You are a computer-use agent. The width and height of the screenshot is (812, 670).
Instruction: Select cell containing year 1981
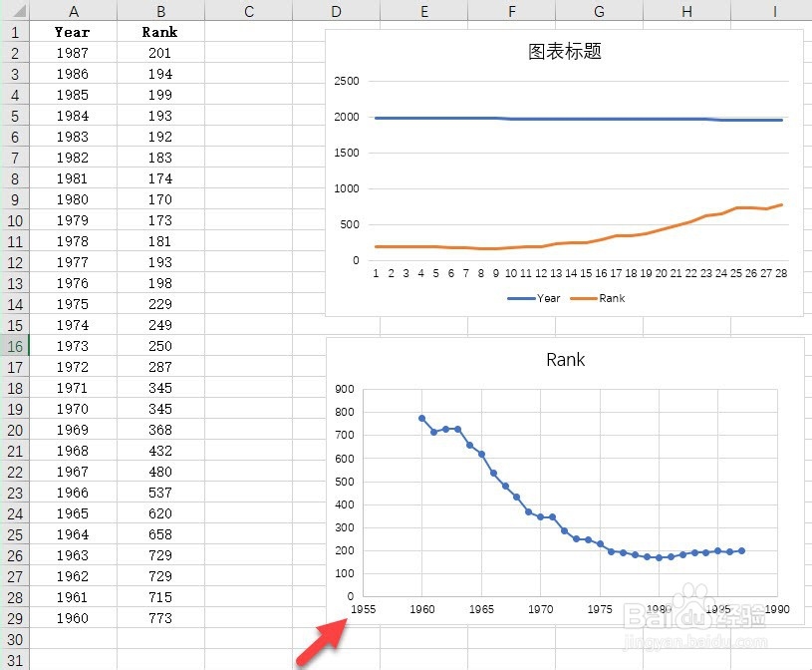point(73,178)
